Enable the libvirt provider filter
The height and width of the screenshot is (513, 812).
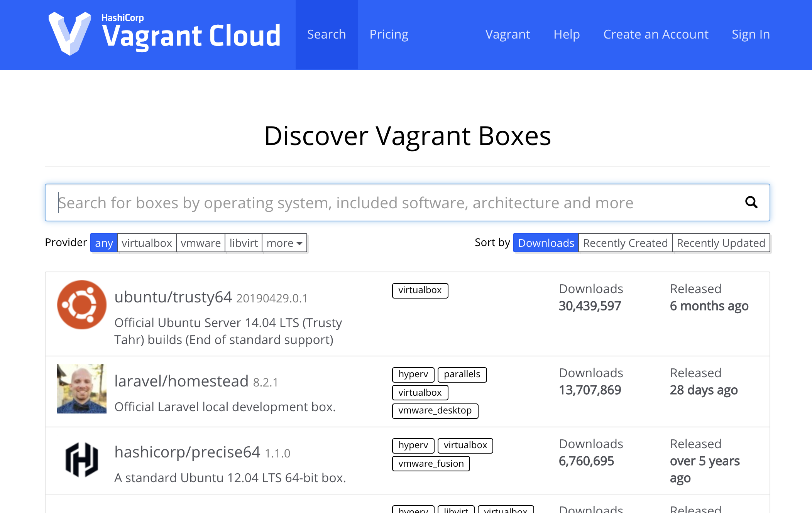point(244,243)
